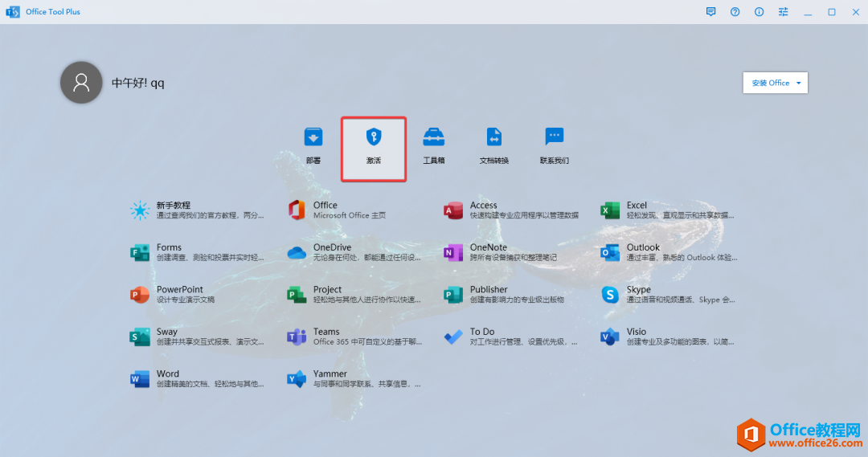Launch the PowerPoint app icon
Screen dimensions: 868x457
point(140,295)
